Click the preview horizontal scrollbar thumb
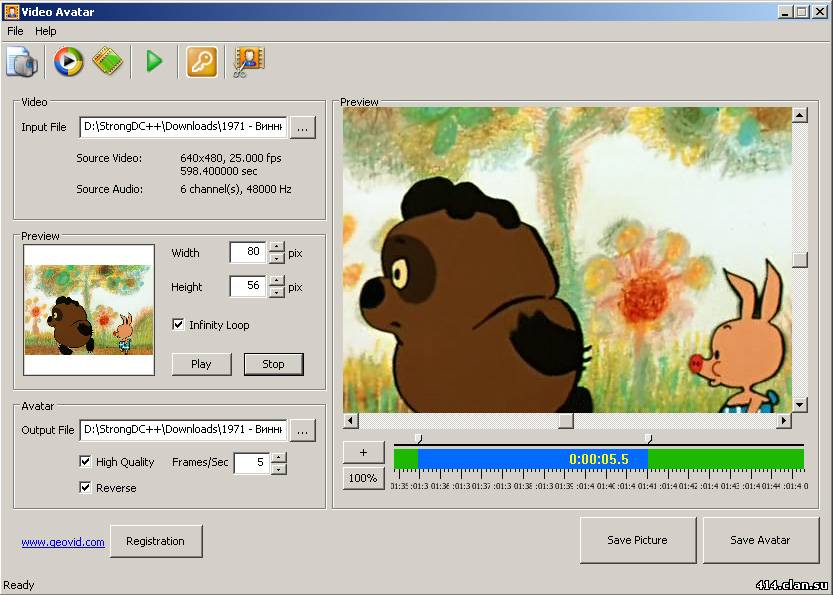The width and height of the screenshot is (833, 595). [x=566, y=421]
